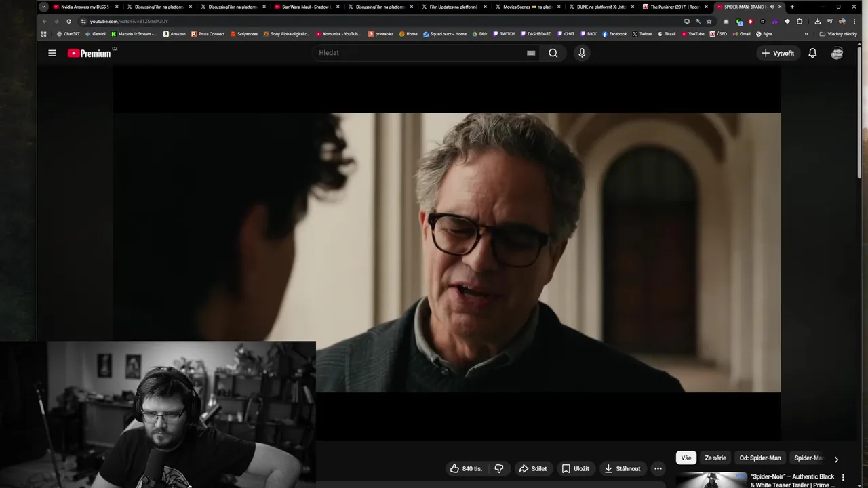Open the browser zoom magnifier icon

point(698,21)
